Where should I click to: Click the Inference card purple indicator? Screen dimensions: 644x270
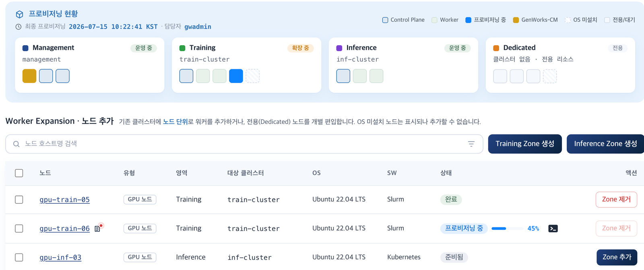click(x=339, y=48)
